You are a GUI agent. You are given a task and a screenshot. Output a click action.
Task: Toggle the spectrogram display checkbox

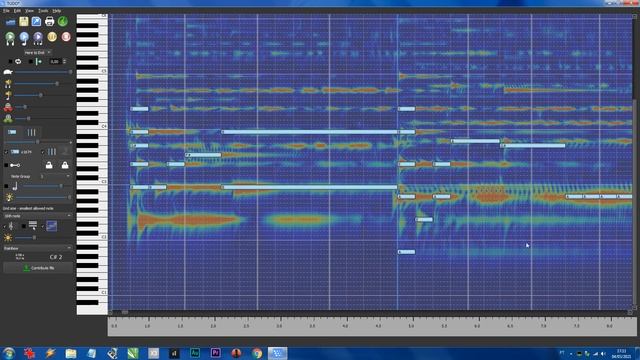click(42, 226)
